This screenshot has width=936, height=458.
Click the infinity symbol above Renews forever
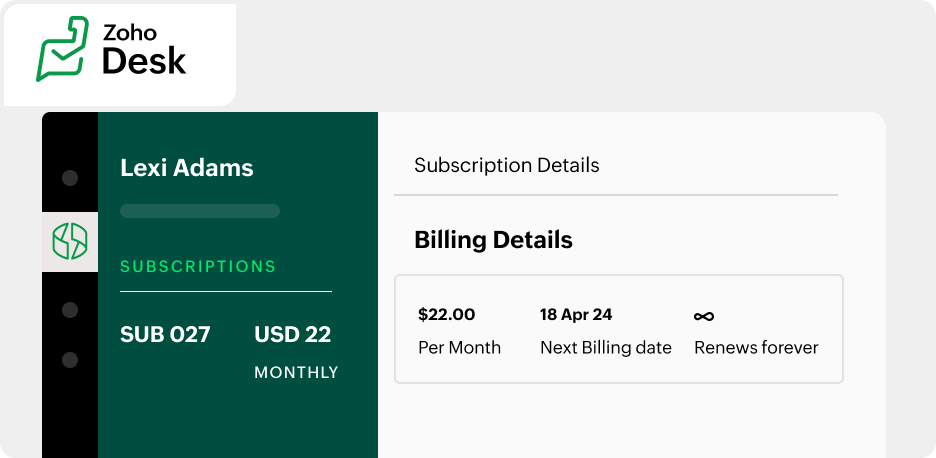point(704,316)
